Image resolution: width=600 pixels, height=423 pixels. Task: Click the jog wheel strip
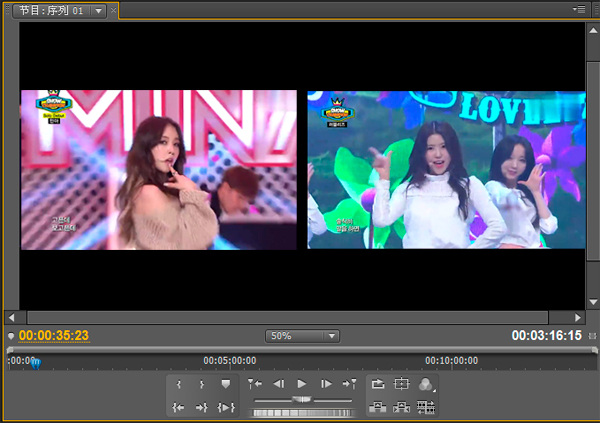(x=302, y=413)
